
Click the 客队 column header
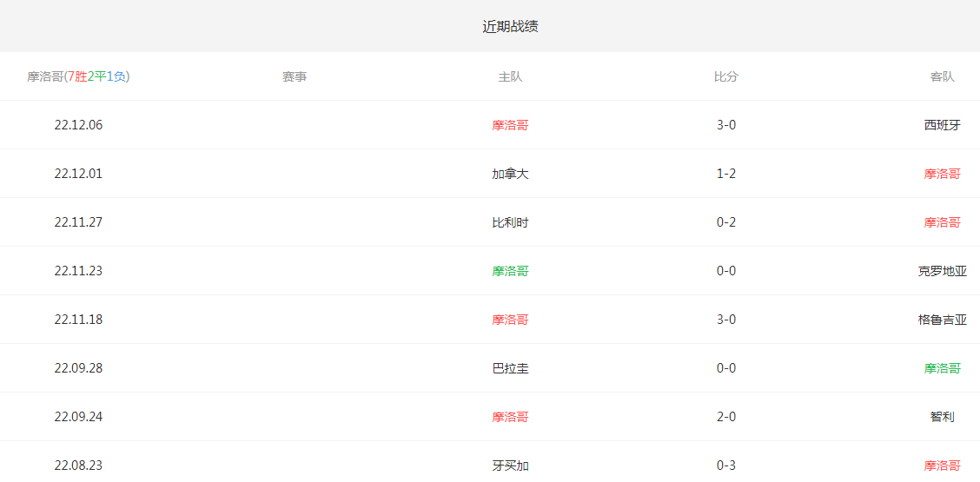[943, 77]
